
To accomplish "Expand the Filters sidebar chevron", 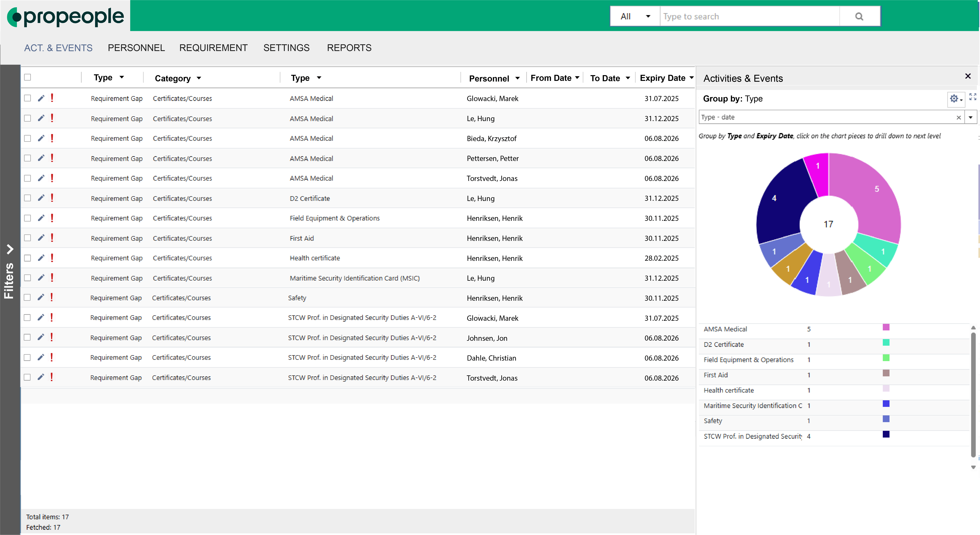I will pos(10,249).
